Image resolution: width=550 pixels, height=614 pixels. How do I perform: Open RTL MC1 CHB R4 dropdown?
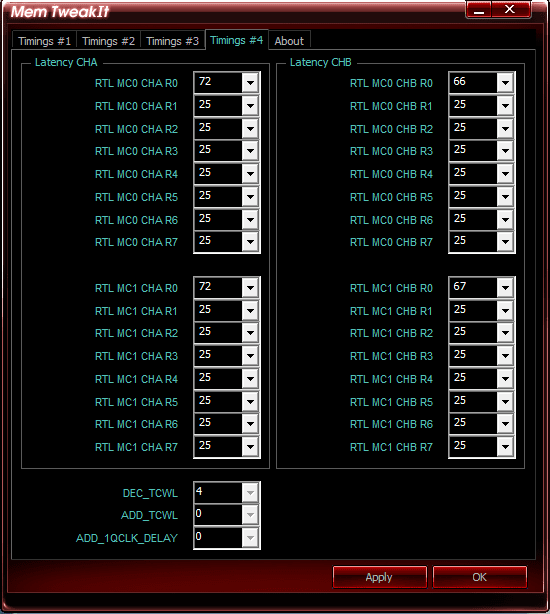coord(505,379)
